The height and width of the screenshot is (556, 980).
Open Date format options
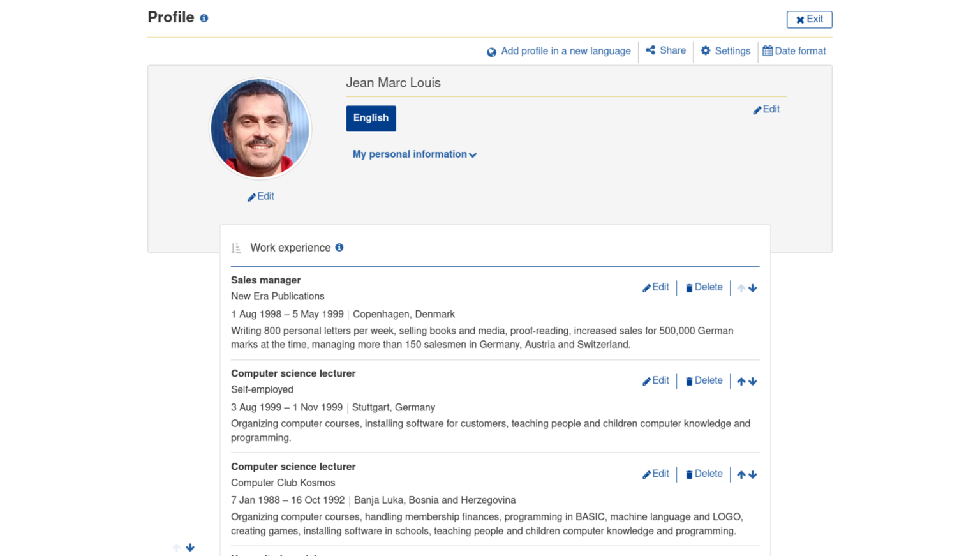click(794, 51)
